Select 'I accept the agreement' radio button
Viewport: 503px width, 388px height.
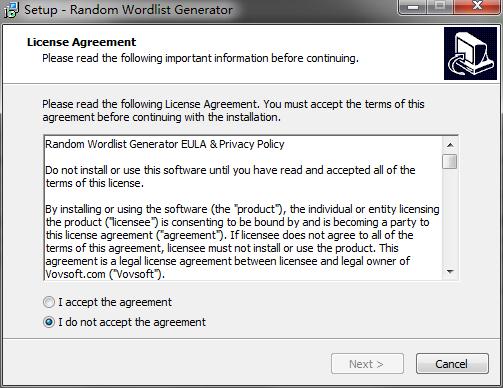[x=49, y=302]
